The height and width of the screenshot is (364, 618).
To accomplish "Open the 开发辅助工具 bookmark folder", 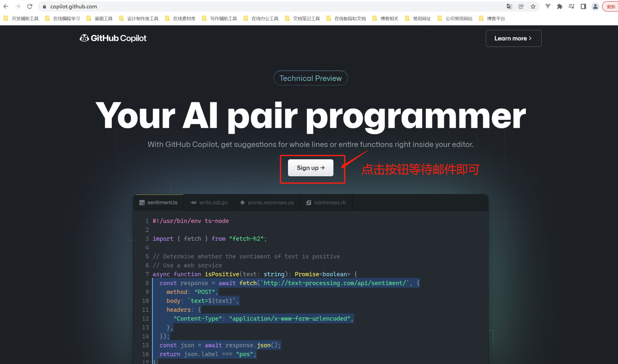I will point(21,19).
